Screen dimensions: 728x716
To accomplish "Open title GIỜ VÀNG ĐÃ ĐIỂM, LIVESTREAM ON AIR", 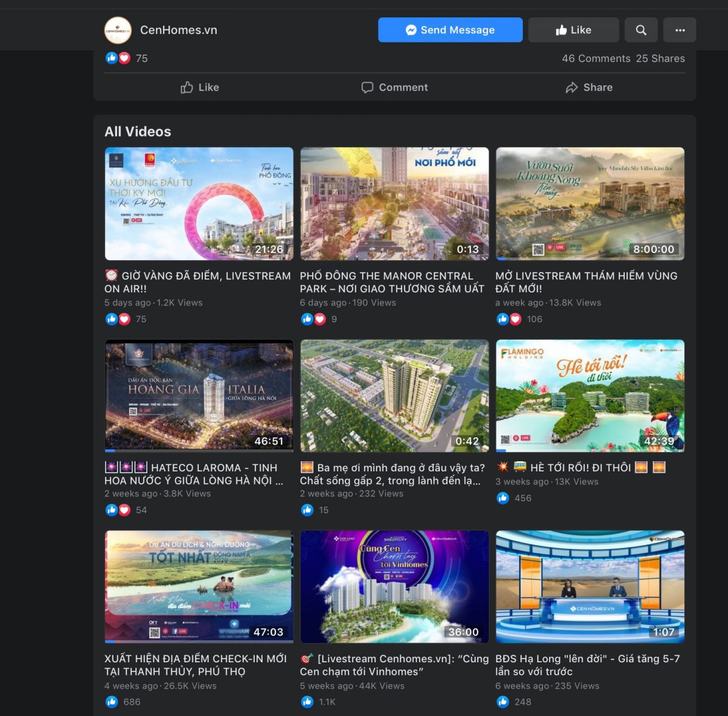I will 198,282.
